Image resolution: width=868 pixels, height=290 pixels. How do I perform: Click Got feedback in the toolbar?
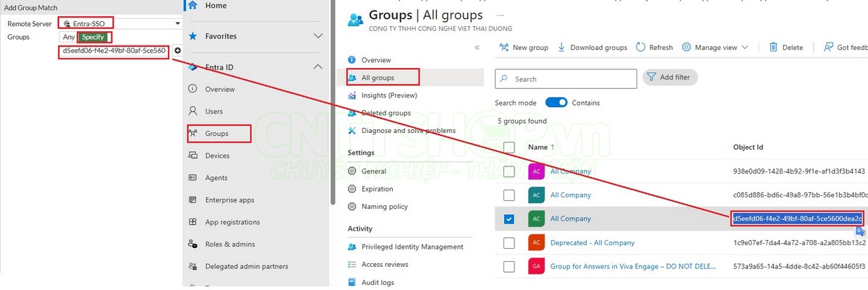(x=846, y=48)
